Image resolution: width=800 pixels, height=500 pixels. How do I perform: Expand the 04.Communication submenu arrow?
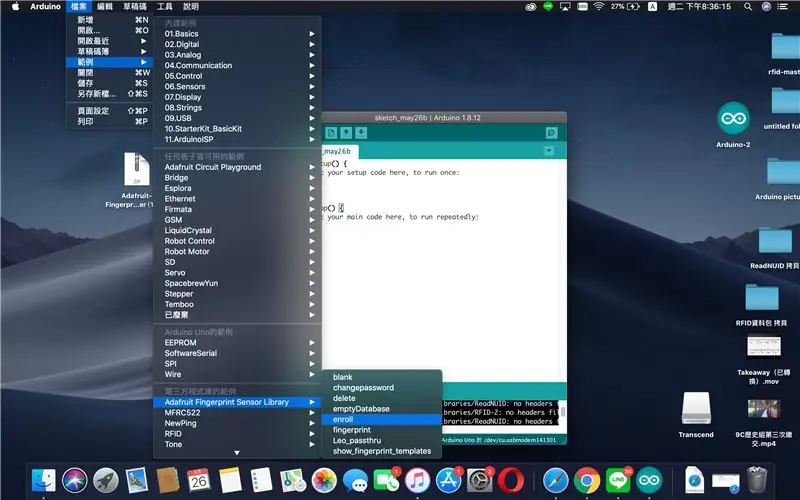pos(312,65)
